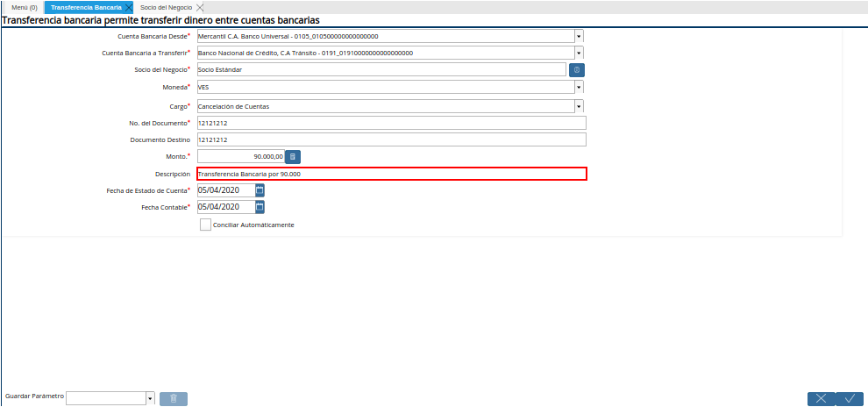Image resolution: width=868 pixels, height=407 pixels.
Task: Open calendar for Fecha Contable
Action: 260,207
